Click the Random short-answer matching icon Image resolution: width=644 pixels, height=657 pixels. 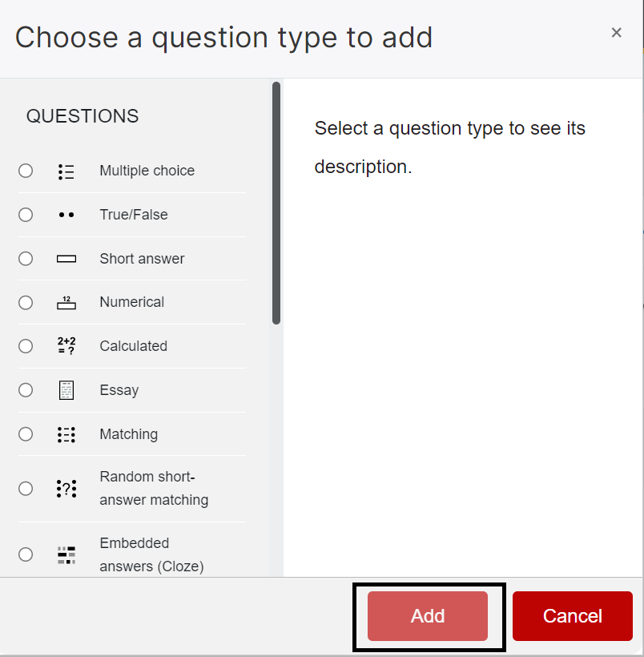click(x=66, y=489)
